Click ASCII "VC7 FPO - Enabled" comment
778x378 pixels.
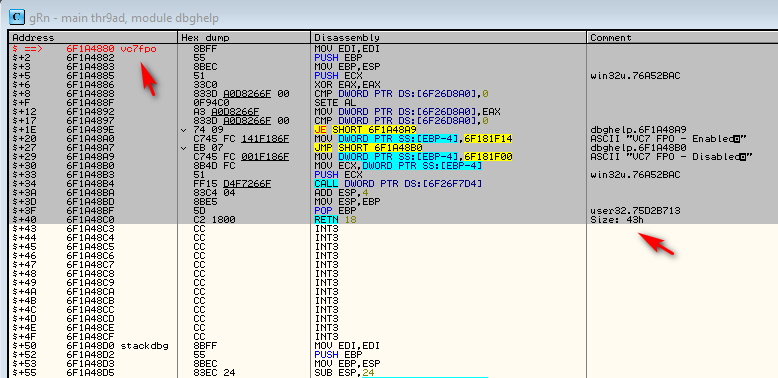pos(669,139)
